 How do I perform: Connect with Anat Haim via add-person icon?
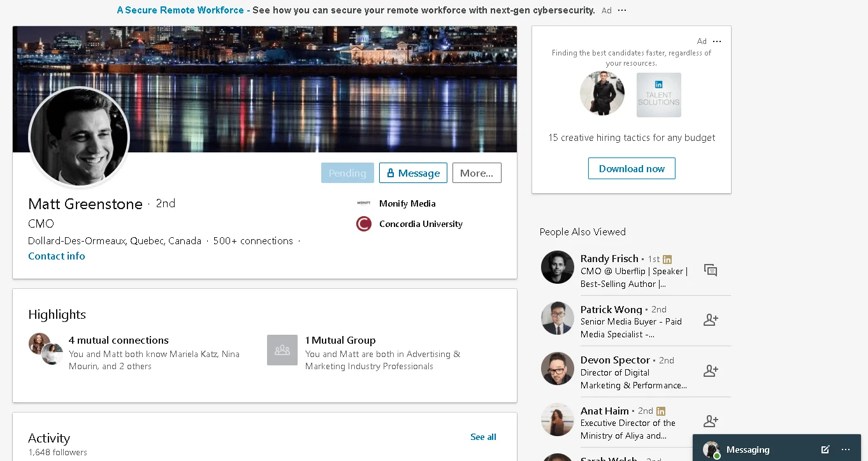click(x=711, y=421)
